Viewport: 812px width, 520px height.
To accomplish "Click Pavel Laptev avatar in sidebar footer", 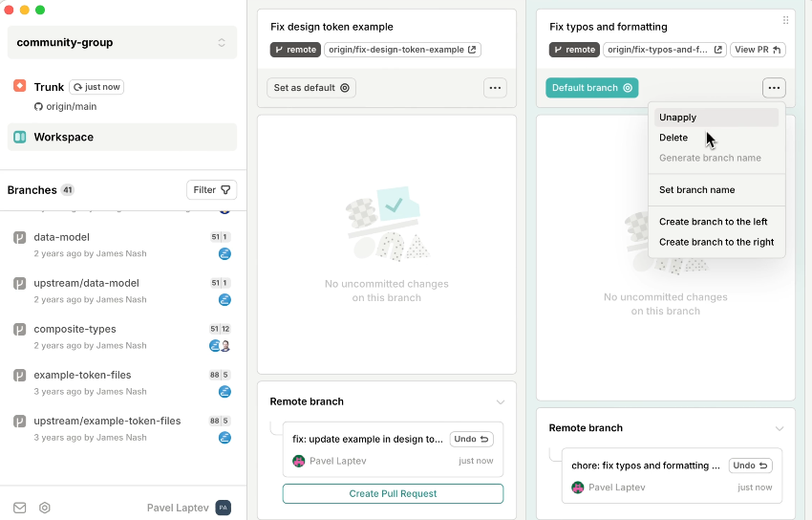I will point(223,508).
